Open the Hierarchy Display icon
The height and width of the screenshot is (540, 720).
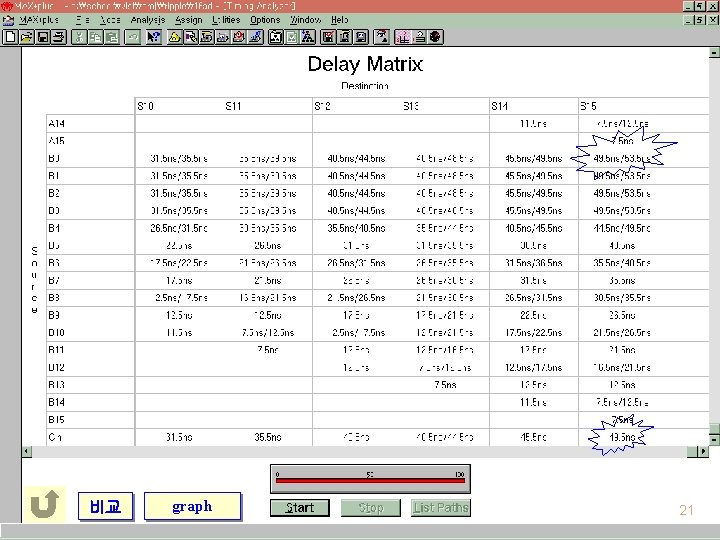tap(174, 37)
